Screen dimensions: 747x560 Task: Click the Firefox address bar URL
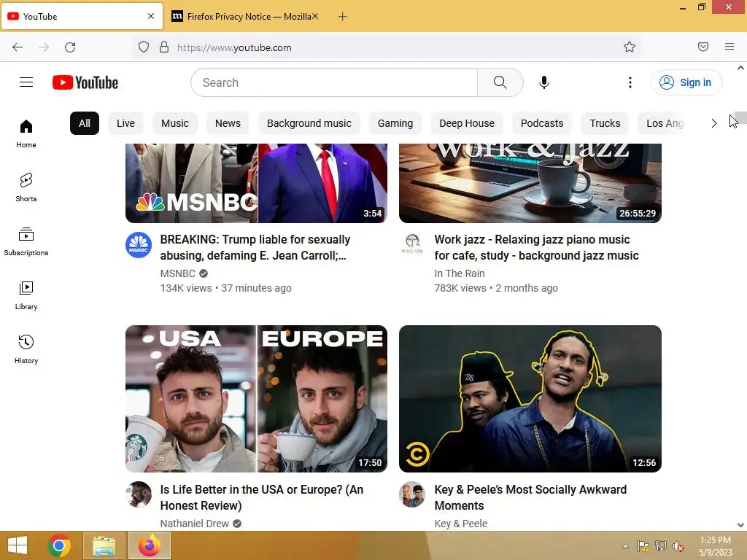click(234, 47)
